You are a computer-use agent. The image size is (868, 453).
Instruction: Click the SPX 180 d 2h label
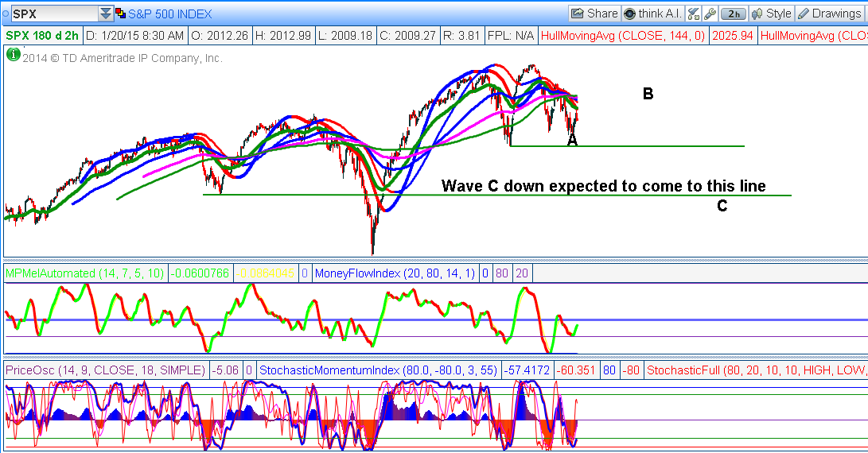(43, 36)
